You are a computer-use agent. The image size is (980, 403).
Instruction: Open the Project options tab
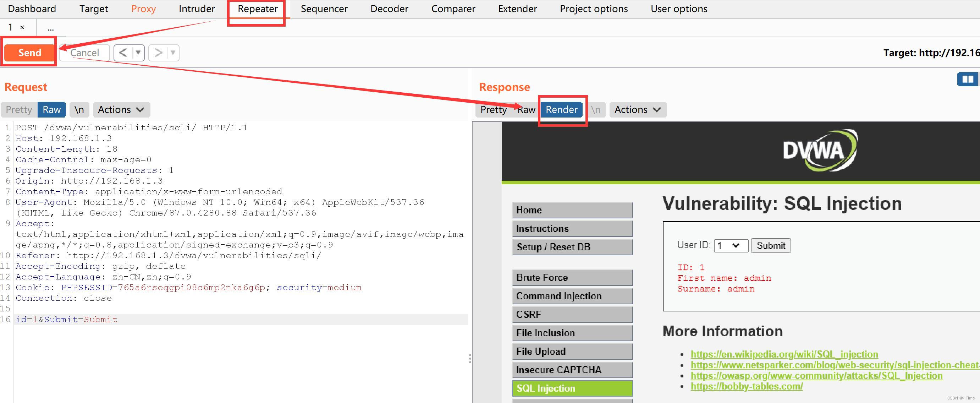594,9
